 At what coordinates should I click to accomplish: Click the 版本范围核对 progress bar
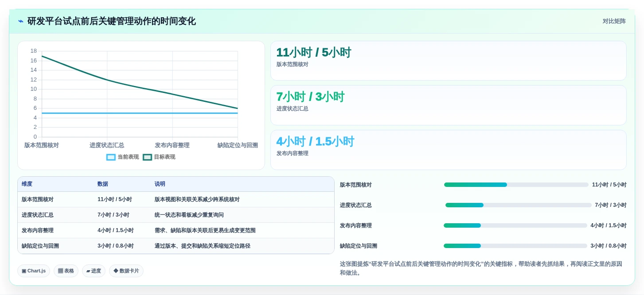[516, 185]
